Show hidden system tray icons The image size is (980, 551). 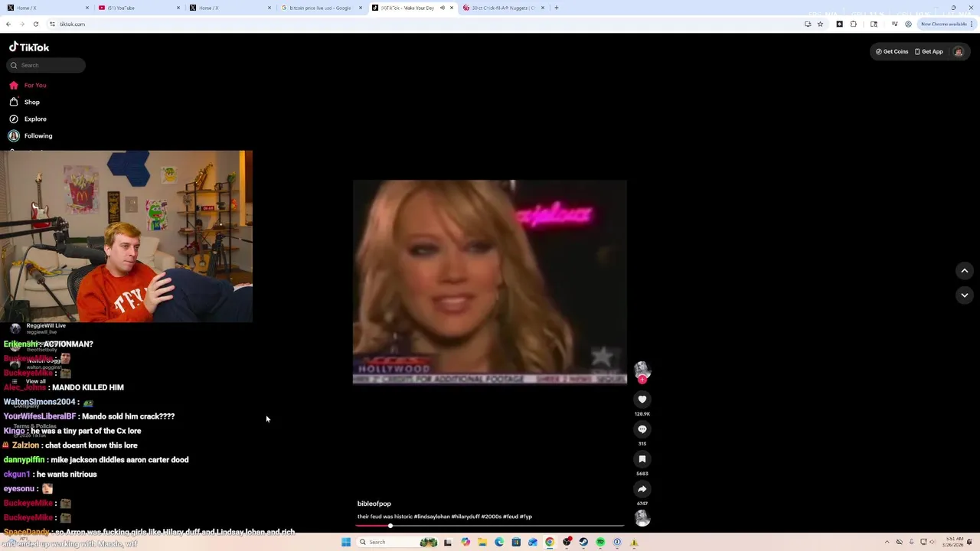(887, 542)
